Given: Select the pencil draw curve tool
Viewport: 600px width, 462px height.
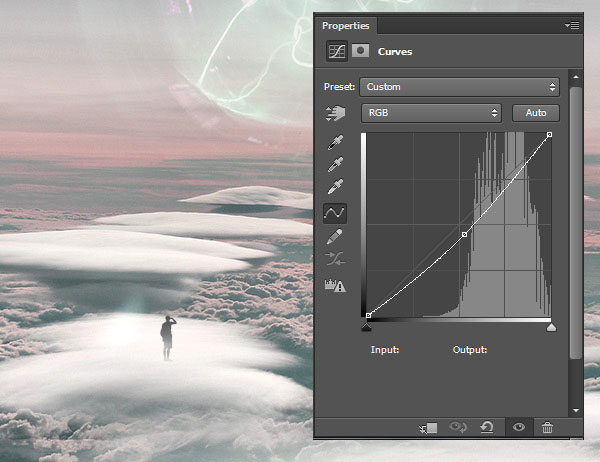Looking at the screenshot, I should [x=335, y=236].
